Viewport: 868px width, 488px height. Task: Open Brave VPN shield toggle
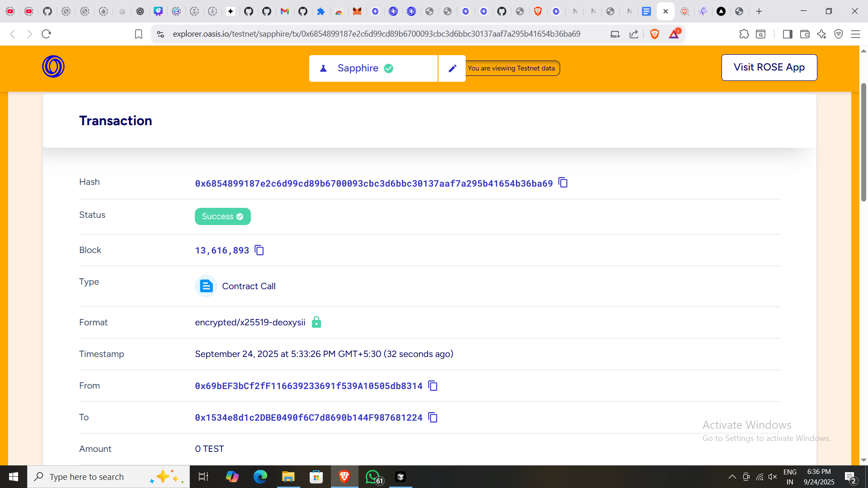(x=839, y=34)
